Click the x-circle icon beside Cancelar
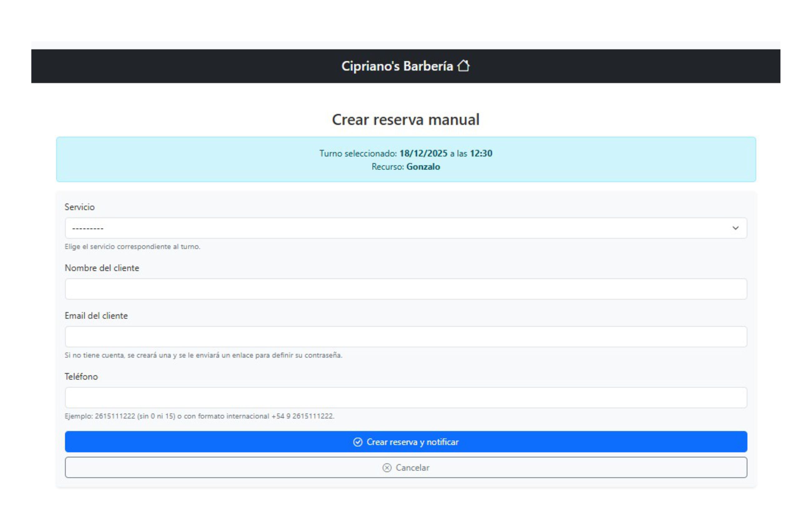Image resolution: width=812 pixels, height=531 pixels. click(x=387, y=468)
